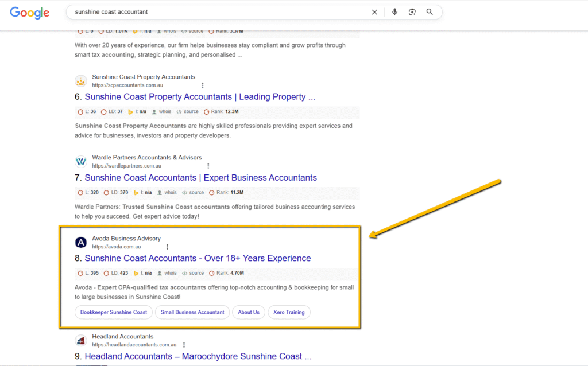
Task: Click the magnifying glass search button
Action: click(x=430, y=12)
